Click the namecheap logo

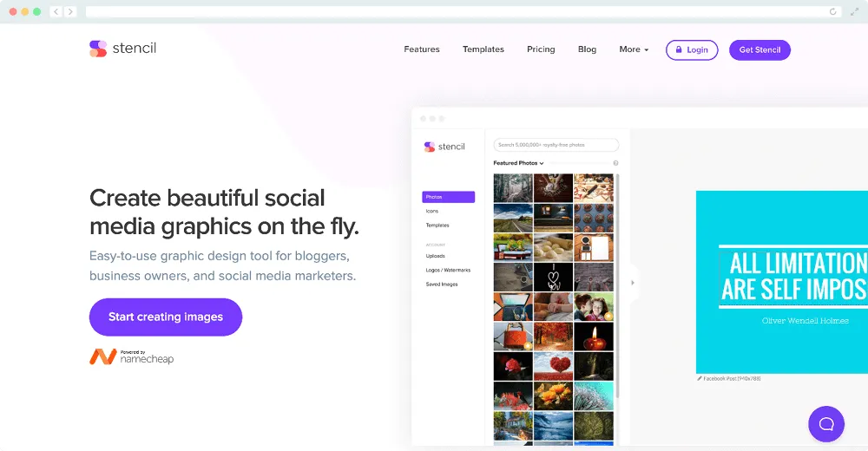click(x=132, y=357)
